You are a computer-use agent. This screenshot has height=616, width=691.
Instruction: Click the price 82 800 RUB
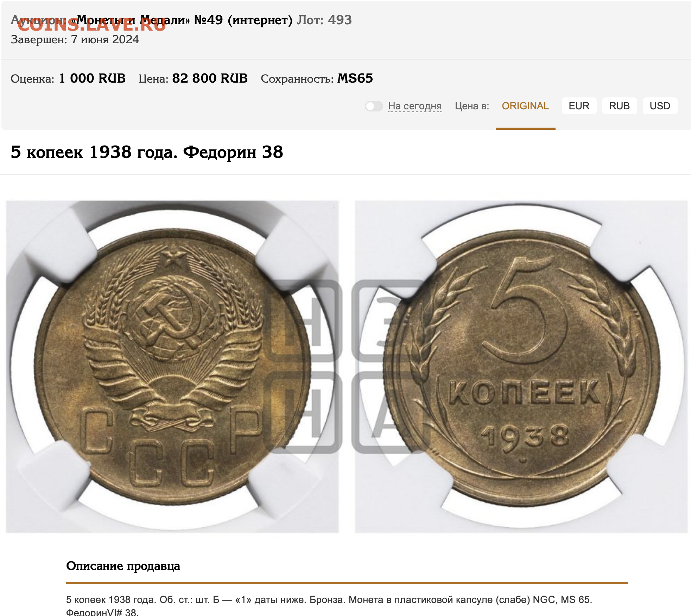[210, 78]
